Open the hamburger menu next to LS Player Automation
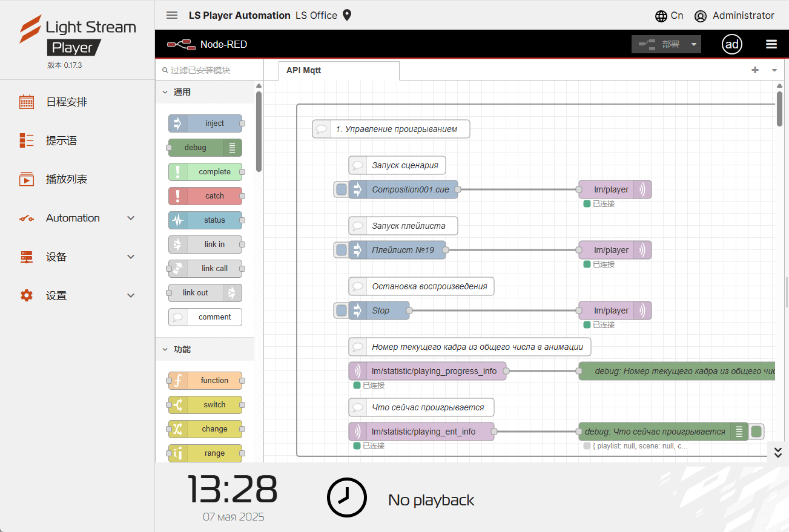 tap(172, 16)
